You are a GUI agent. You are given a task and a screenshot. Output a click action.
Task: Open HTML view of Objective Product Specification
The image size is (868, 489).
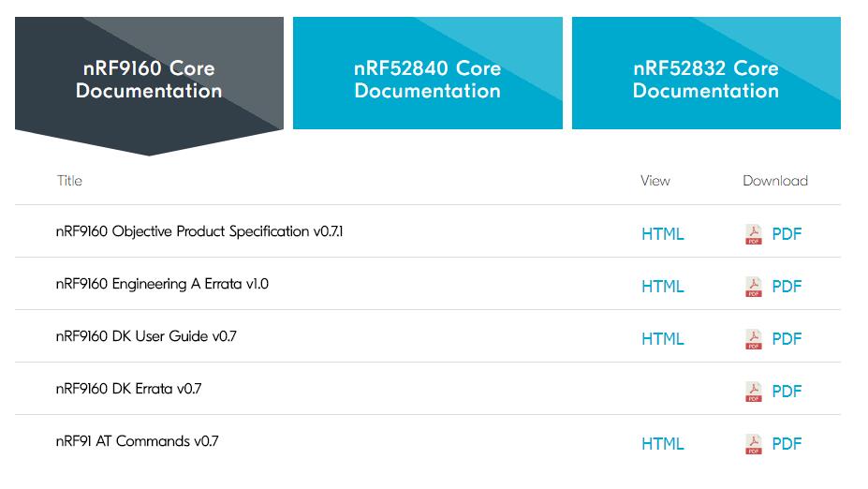tap(662, 234)
